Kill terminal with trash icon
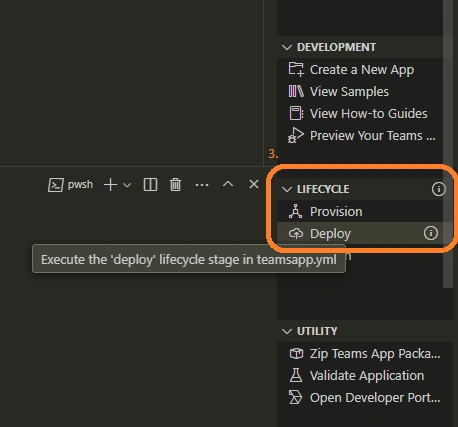 tap(175, 184)
